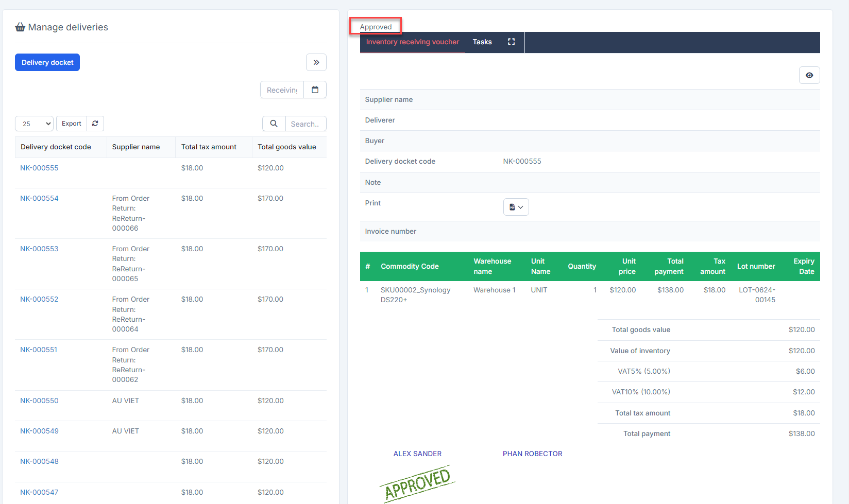Click the refresh icon beside Export

(x=95, y=124)
